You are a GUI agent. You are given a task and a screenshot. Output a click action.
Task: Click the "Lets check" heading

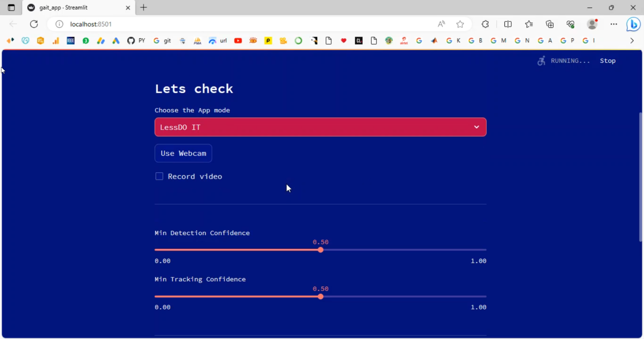pos(194,89)
